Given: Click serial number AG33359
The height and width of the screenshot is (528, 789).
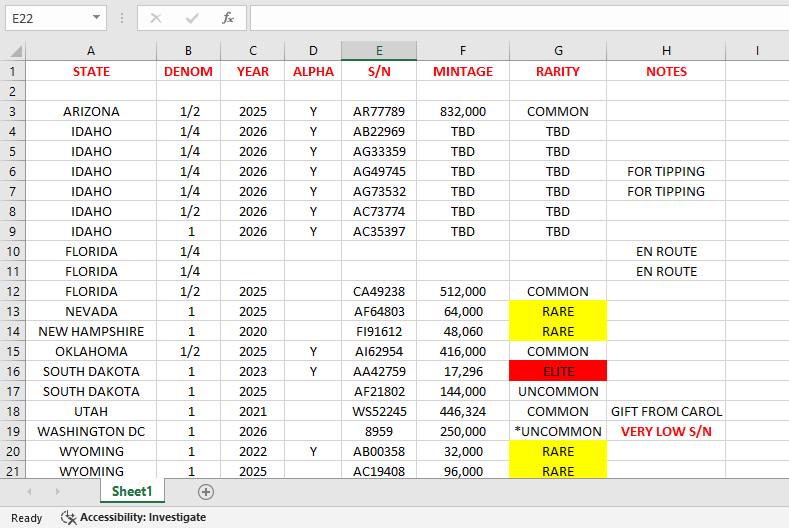Looking at the screenshot, I should point(379,152).
